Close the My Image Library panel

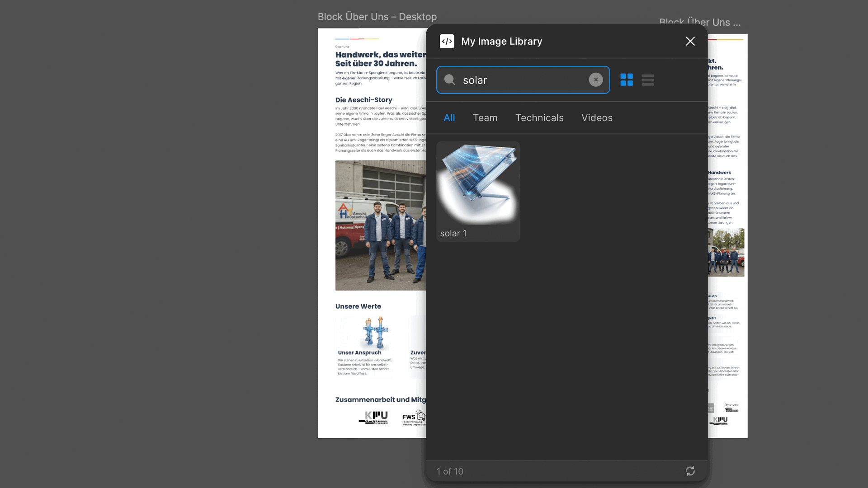coord(690,41)
